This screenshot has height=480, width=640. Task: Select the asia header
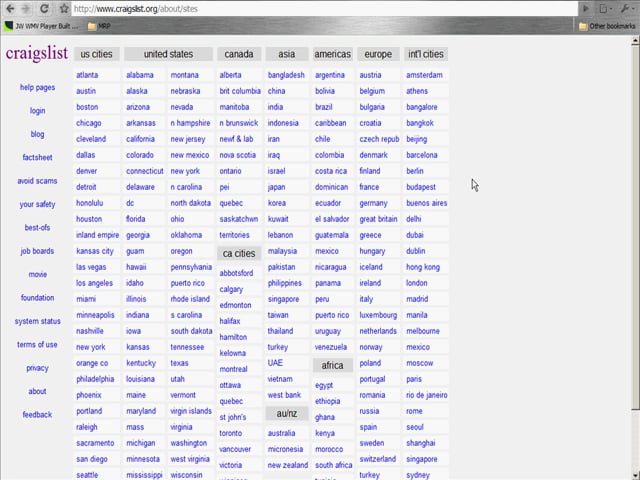(287, 54)
